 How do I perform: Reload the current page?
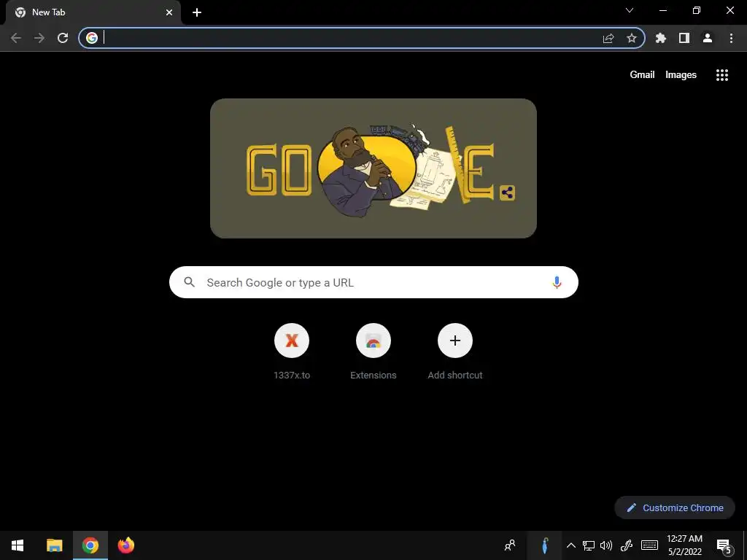[63, 38]
